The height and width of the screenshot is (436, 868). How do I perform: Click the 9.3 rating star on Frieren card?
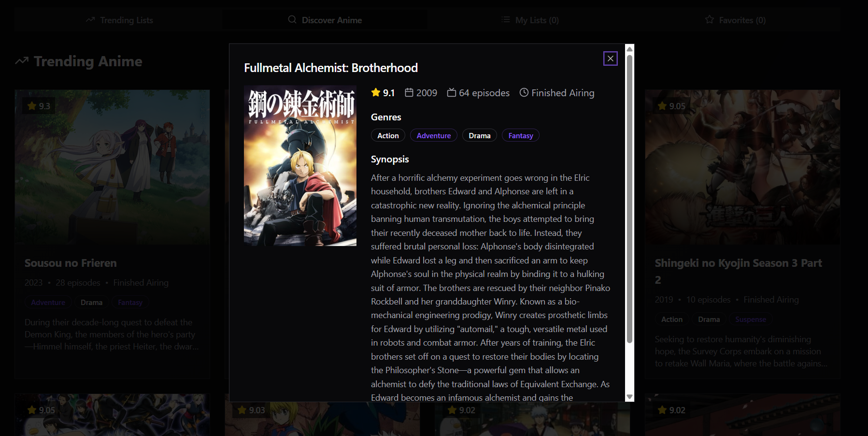click(x=32, y=106)
